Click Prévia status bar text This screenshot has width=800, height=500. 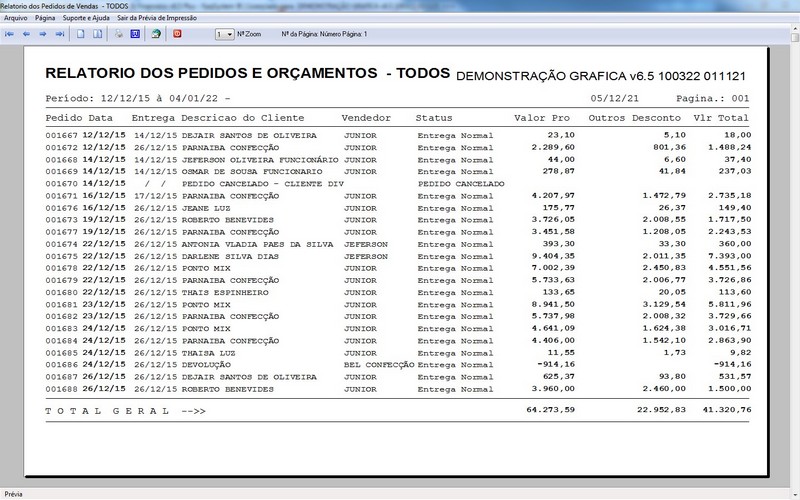click(x=13, y=494)
